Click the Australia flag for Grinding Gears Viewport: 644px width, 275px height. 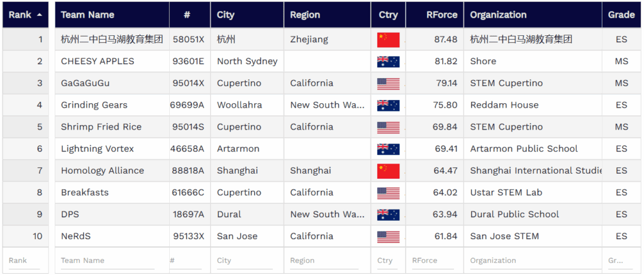(x=388, y=105)
